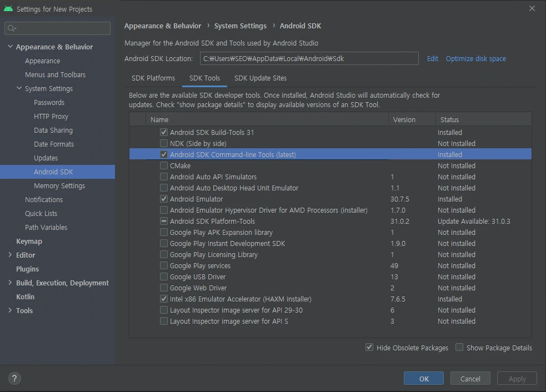The width and height of the screenshot is (546, 392).
Task: Enable the NDK (Side by side) checkbox
Action: pyautogui.click(x=164, y=143)
